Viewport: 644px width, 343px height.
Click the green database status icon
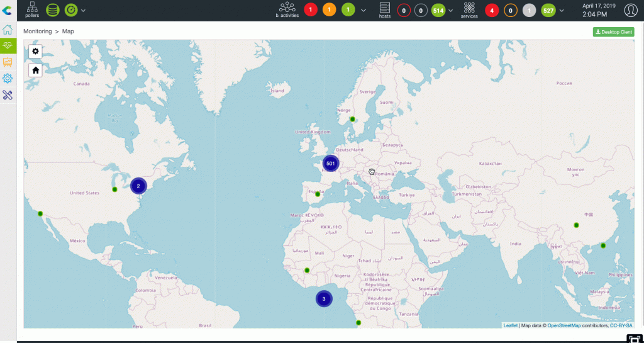53,10
